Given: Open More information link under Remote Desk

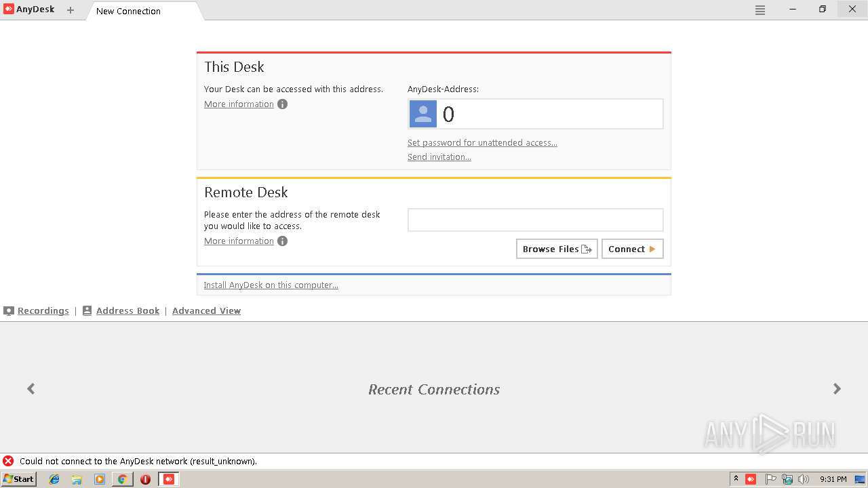Looking at the screenshot, I should [239, 241].
